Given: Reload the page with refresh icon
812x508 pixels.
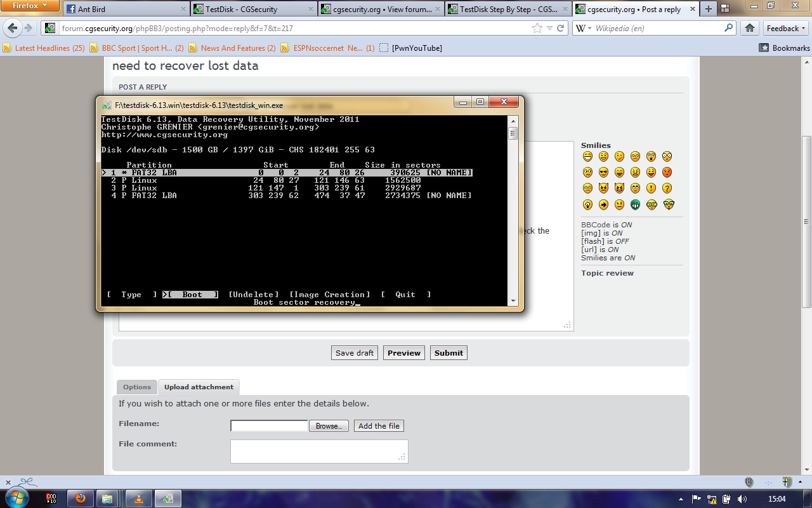Looking at the screenshot, I should point(560,28).
